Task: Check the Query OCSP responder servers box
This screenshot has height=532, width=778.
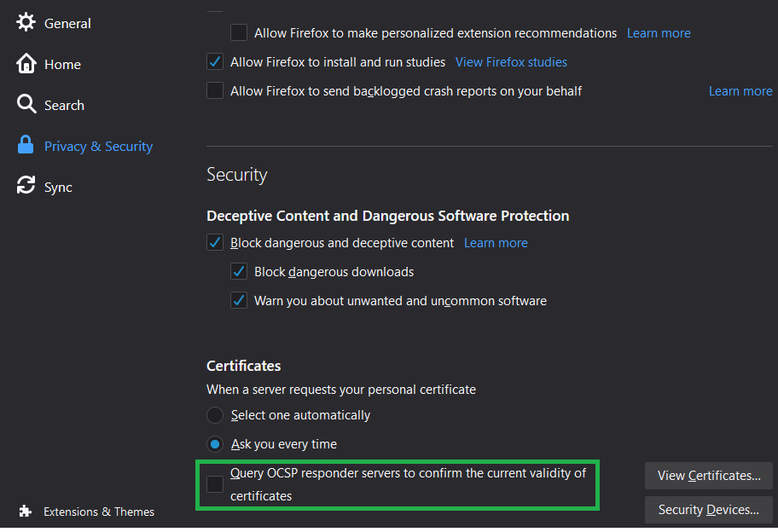Action: click(x=215, y=484)
